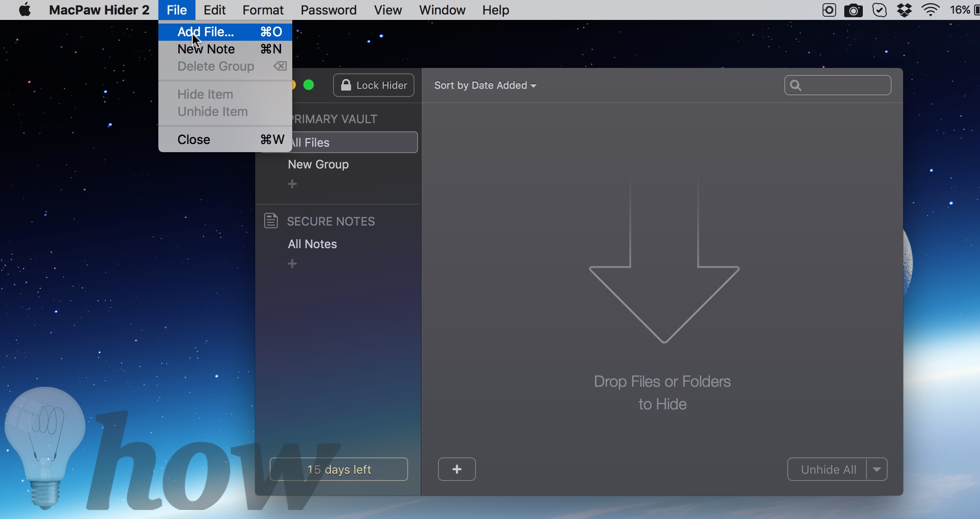980x519 pixels.
Task: Expand the Sort by Date Added dropdown
Action: tap(486, 85)
